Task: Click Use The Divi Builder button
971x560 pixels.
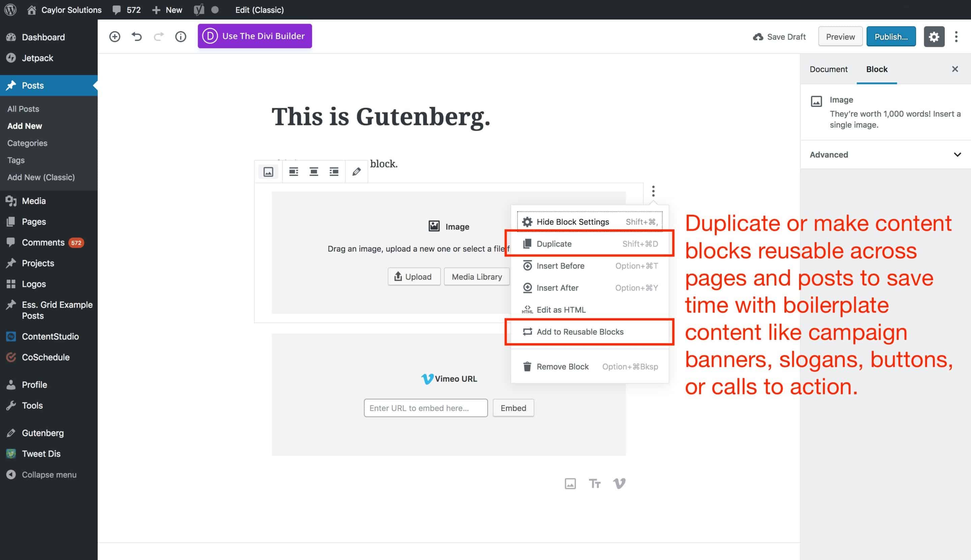Action: coord(255,36)
